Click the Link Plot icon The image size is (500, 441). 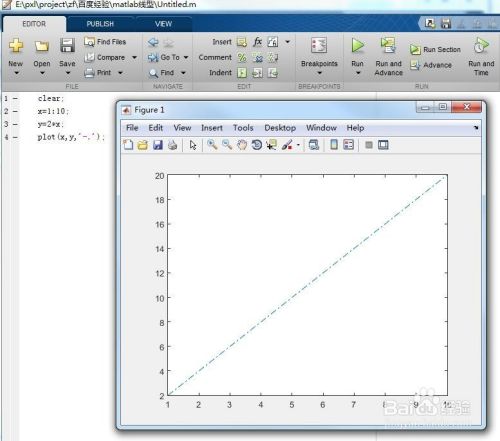(x=314, y=145)
